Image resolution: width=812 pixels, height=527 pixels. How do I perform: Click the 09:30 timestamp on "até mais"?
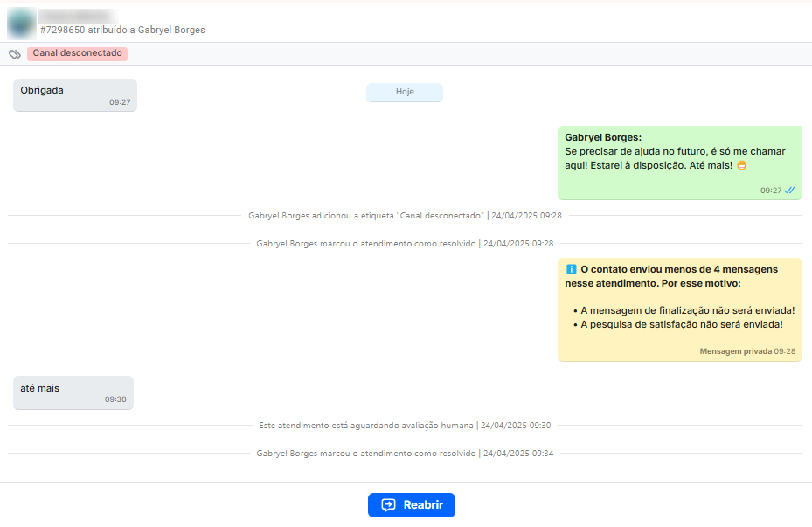tap(115, 399)
